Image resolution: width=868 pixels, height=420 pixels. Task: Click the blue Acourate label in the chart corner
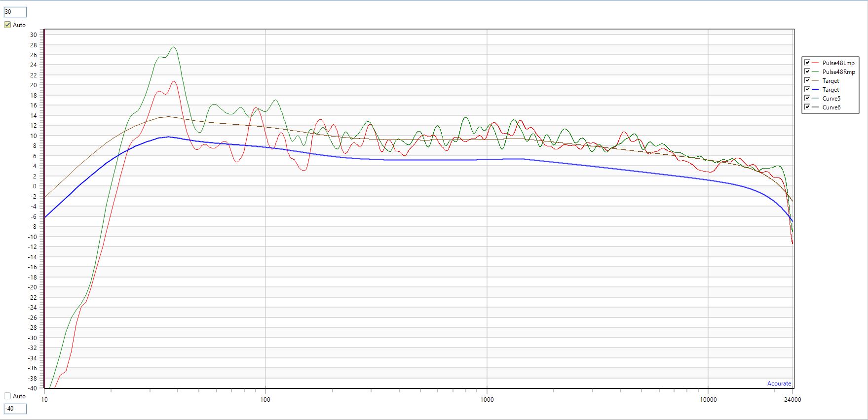pyautogui.click(x=779, y=384)
